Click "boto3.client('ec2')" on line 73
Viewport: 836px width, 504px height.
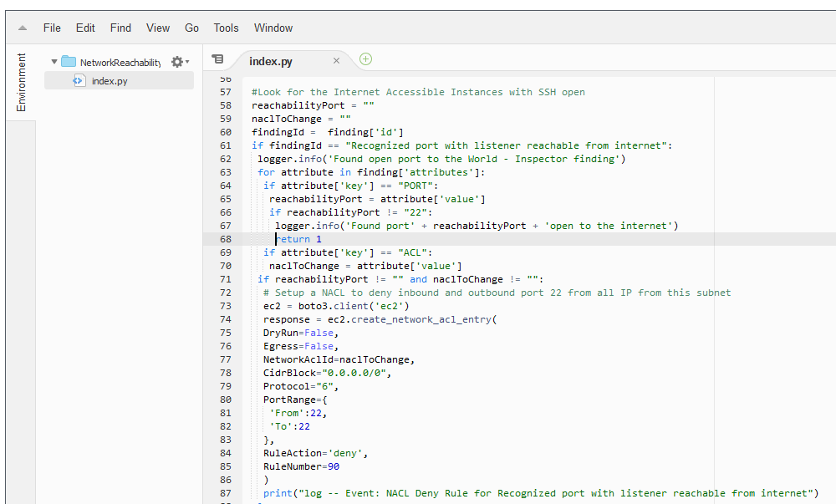point(354,306)
